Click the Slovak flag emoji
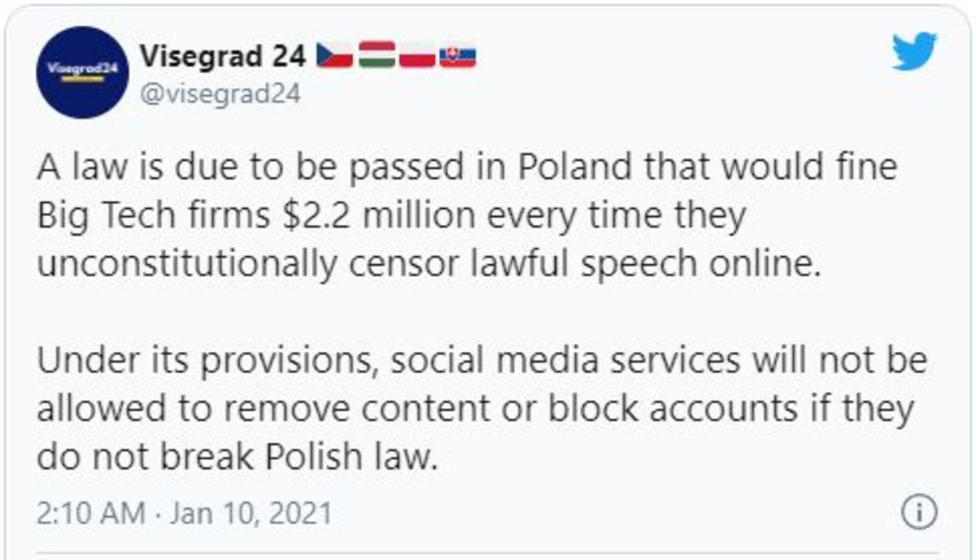Screen dimensions: 976x560 (457, 56)
